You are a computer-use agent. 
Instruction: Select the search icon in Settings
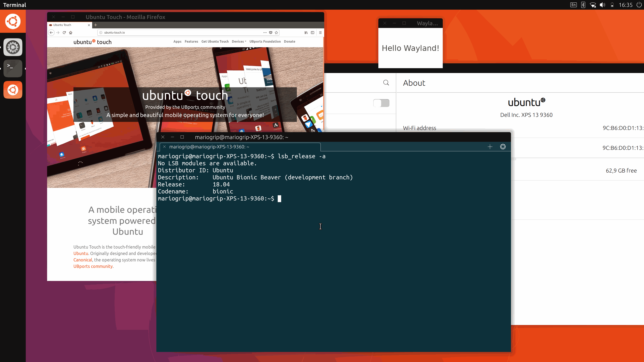point(386,82)
